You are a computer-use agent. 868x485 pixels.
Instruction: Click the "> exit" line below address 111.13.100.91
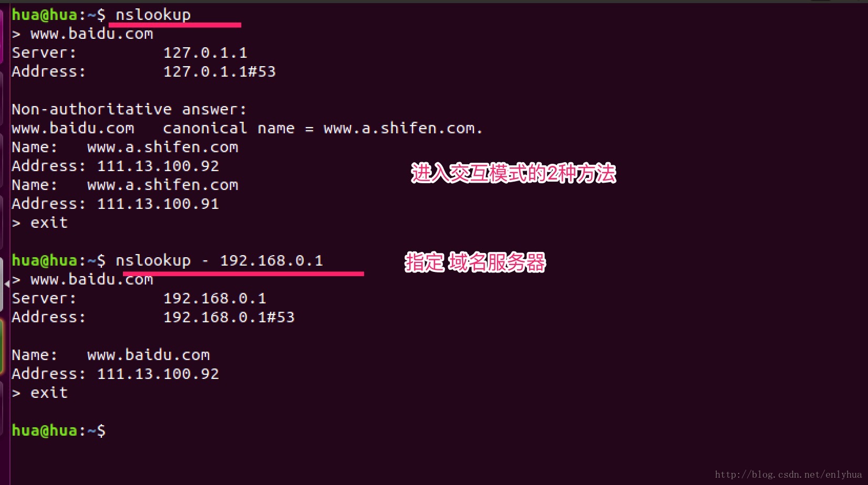(x=40, y=223)
